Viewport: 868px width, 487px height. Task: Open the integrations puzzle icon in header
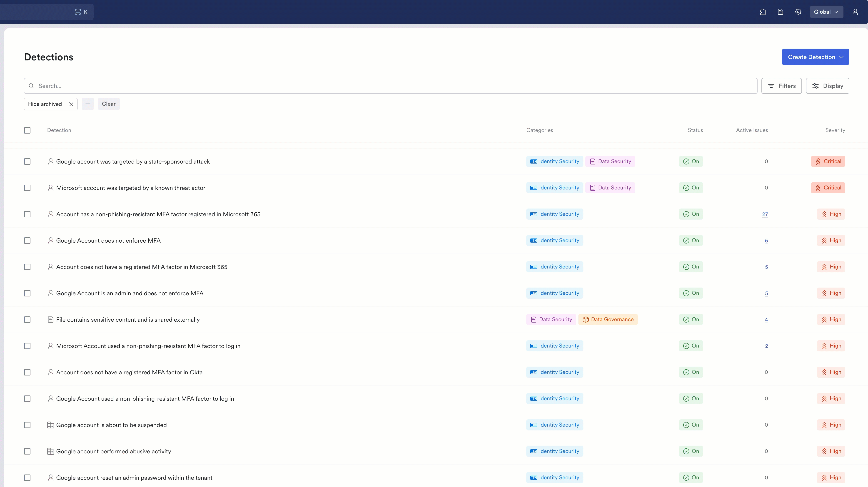(x=763, y=12)
